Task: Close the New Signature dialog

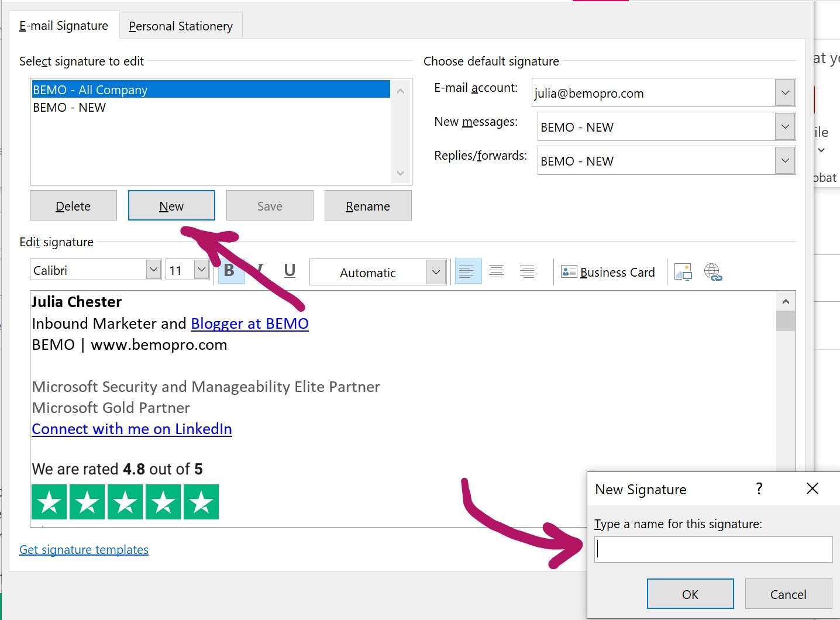Action: tap(813, 488)
